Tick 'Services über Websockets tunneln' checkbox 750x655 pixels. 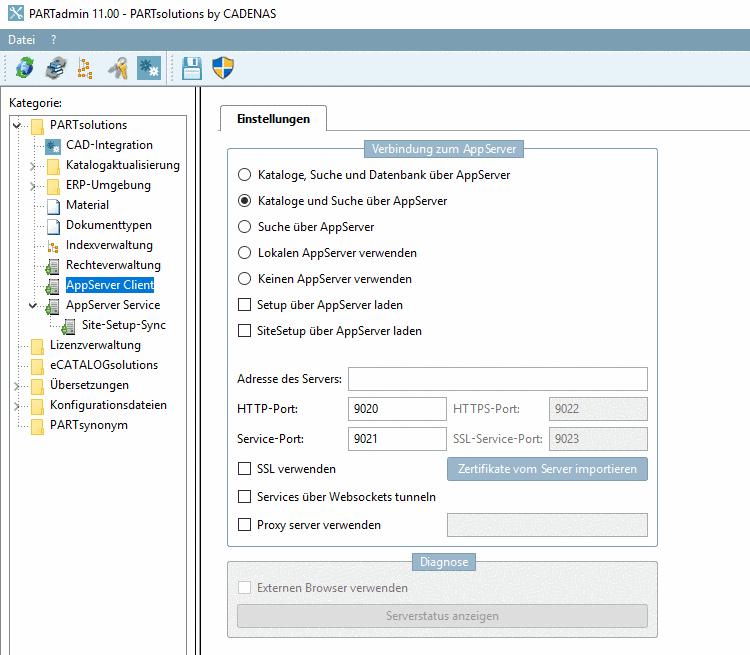244,497
